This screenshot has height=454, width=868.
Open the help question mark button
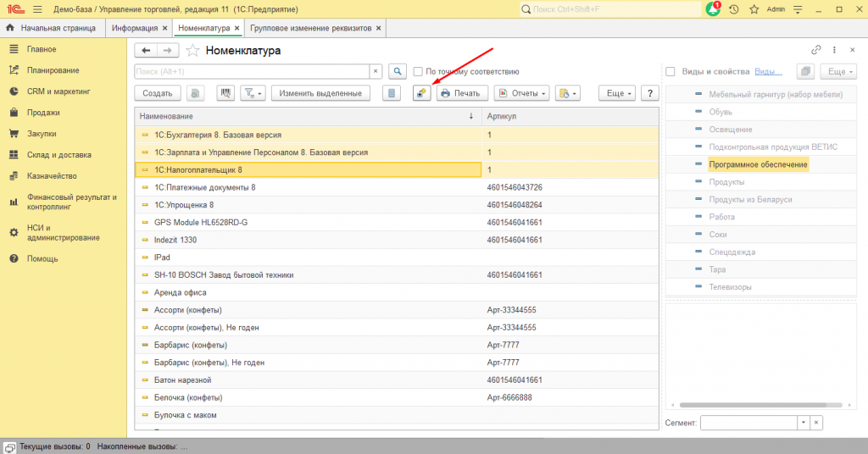point(650,93)
